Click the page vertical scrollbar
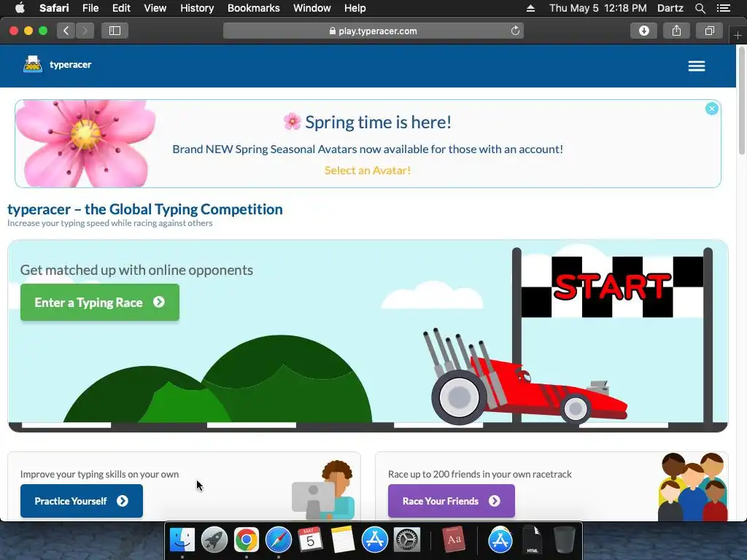Image resolution: width=747 pixels, height=560 pixels. [741, 101]
